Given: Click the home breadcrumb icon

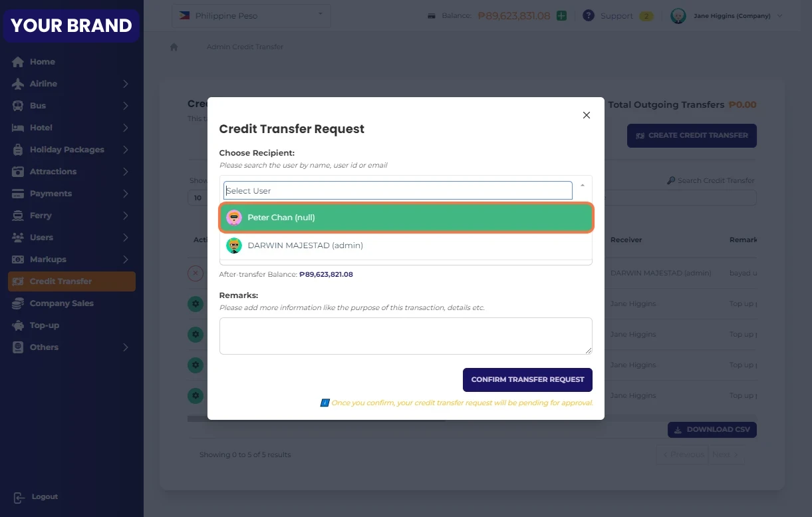Looking at the screenshot, I should coord(174,47).
